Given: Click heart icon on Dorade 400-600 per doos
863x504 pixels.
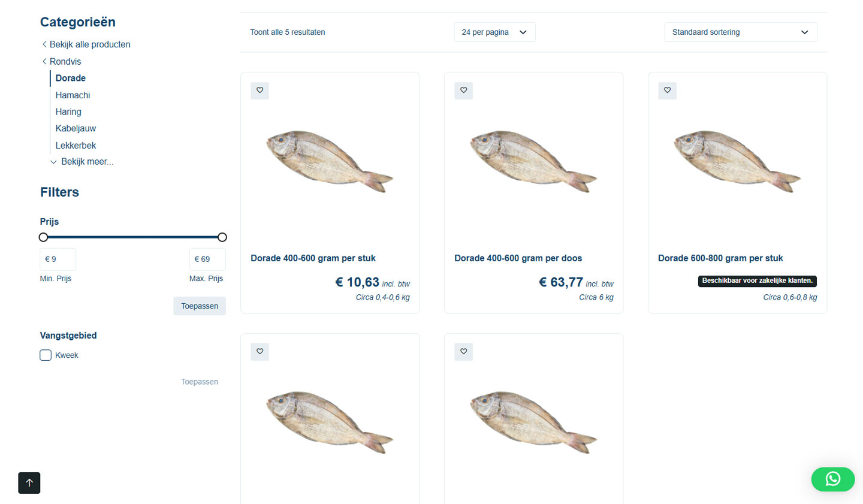Looking at the screenshot, I should pos(463,90).
